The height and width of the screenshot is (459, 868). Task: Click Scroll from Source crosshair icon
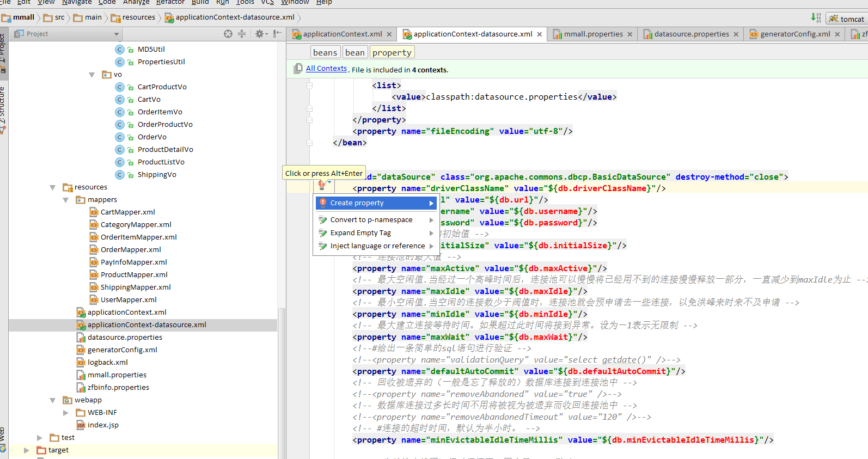[x=228, y=34]
